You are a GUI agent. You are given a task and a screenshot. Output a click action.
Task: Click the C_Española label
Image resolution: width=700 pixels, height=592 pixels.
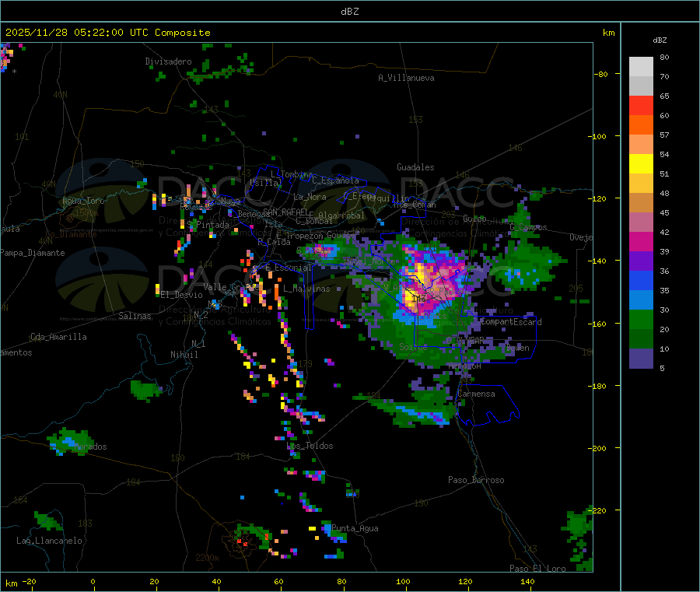[x=335, y=180]
